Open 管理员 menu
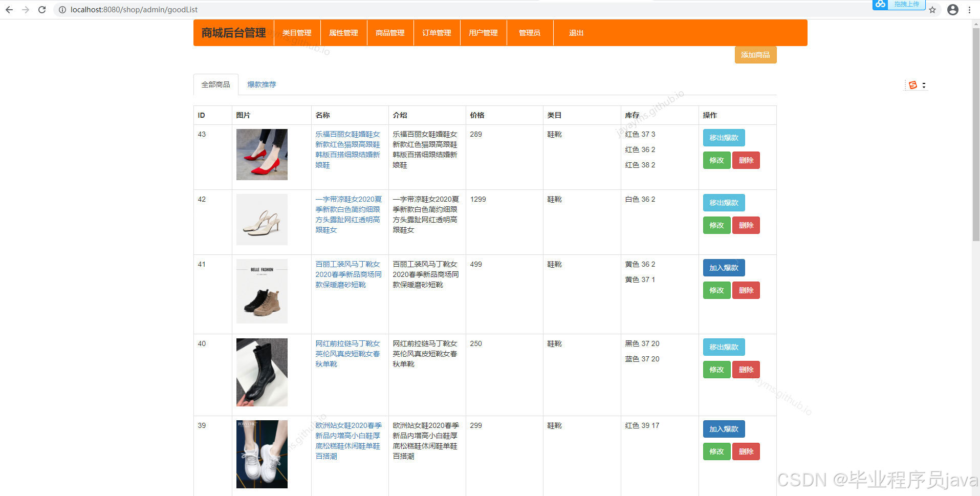980x496 pixels. pyautogui.click(x=530, y=33)
